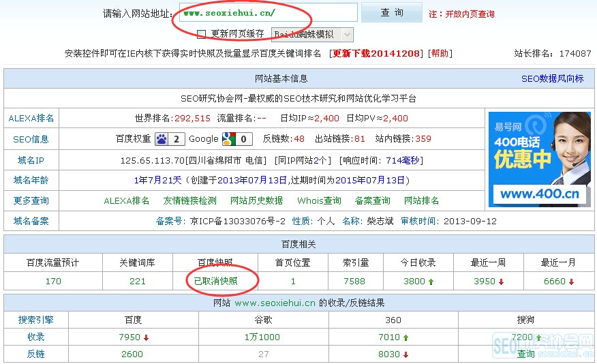Click keyword library value 221

tap(138, 282)
